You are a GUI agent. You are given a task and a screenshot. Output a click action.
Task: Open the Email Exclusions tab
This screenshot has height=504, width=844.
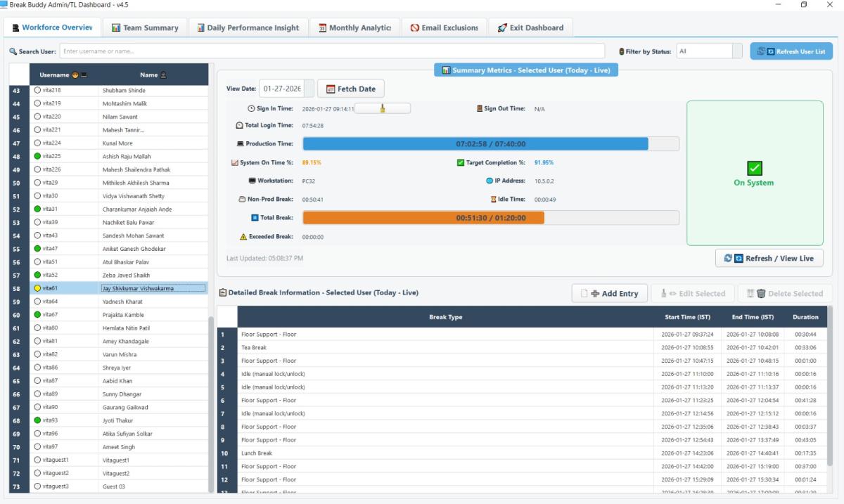pyautogui.click(x=444, y=28)
